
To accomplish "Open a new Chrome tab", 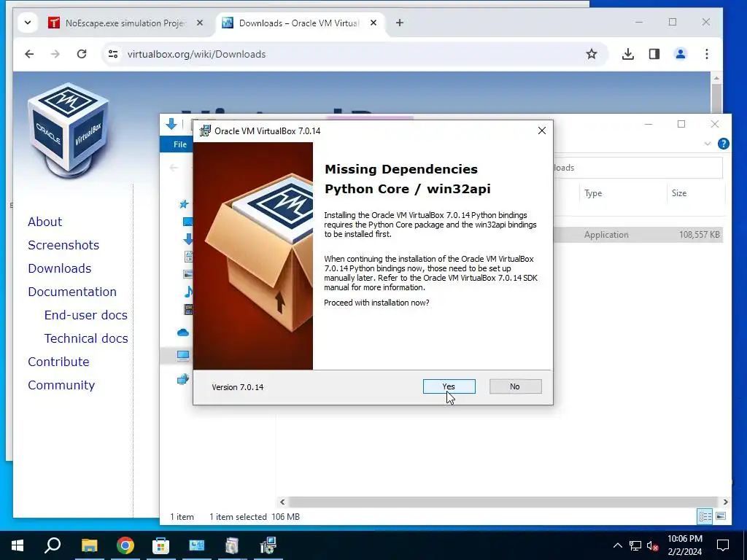I will pyautogui.click(x=400, y=23).
